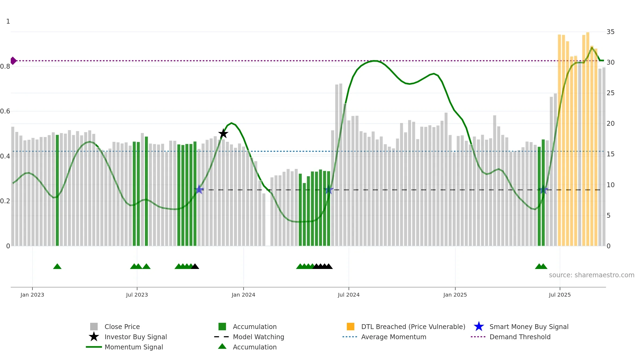The width and height of the screenshot is (644, 362).
Task: Toggle Investor Buy Signal legend entry
Action: pyautogui.click(x=128, y=337)
